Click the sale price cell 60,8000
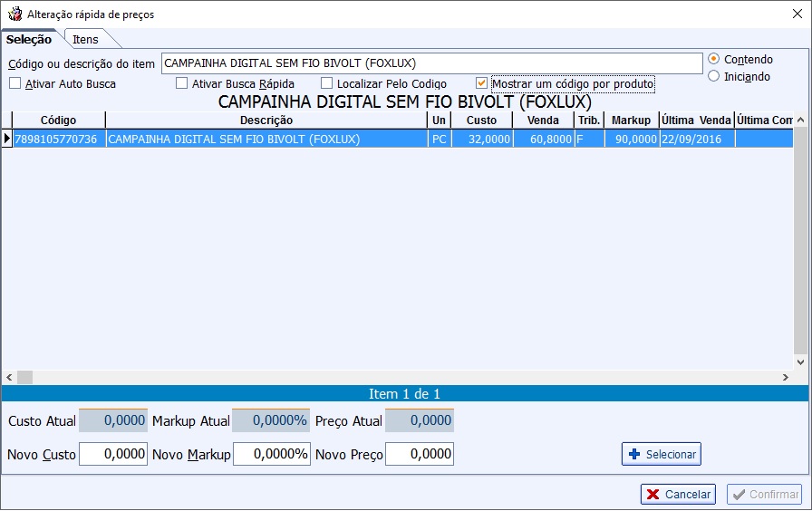This screenshot has height=511, width=812. (x=544, y=139)
